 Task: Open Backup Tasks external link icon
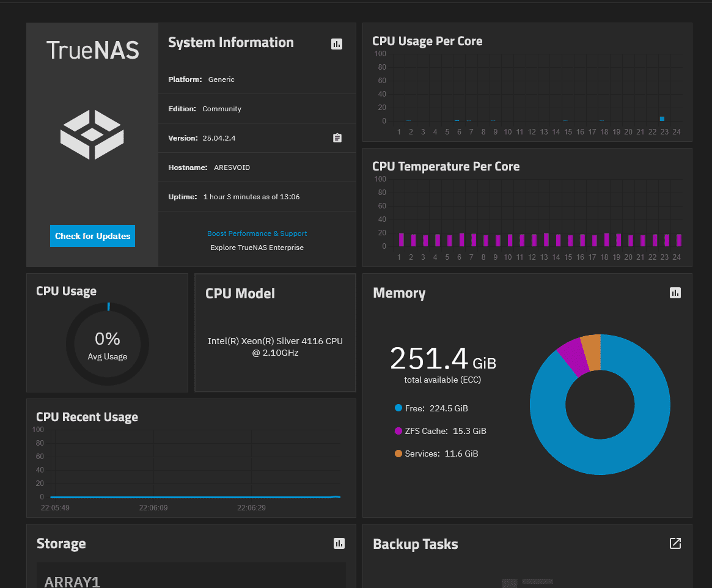[x=675, y=543]
